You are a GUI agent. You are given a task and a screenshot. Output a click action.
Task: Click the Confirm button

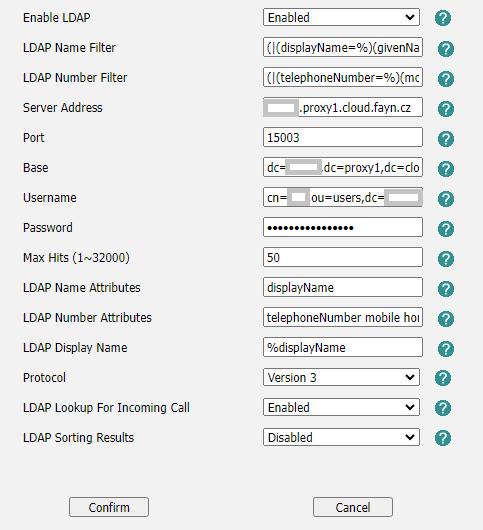point(109,507)
